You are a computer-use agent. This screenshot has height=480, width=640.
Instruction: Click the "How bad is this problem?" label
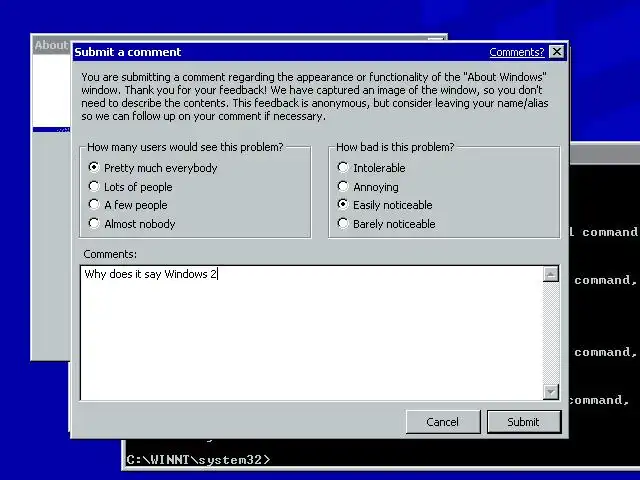[395, 147]
